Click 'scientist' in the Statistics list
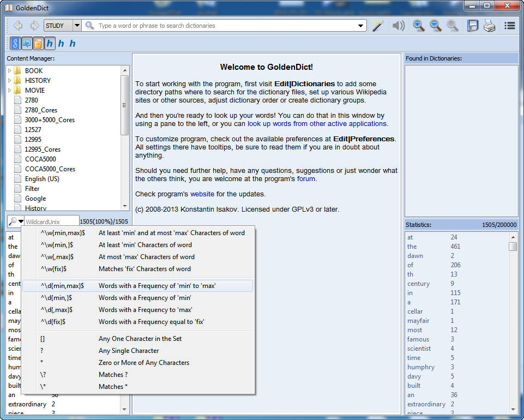 pyautogui.click(x=419, y=349)
